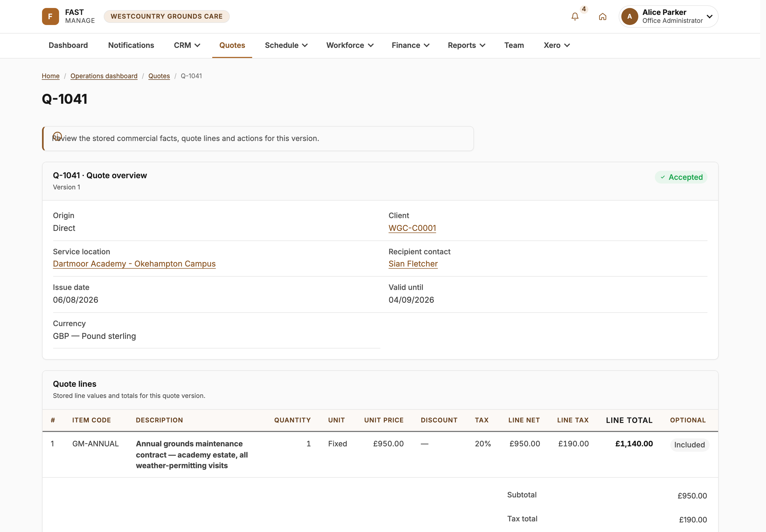Select the Quotes navigation tab

[232, 45]
